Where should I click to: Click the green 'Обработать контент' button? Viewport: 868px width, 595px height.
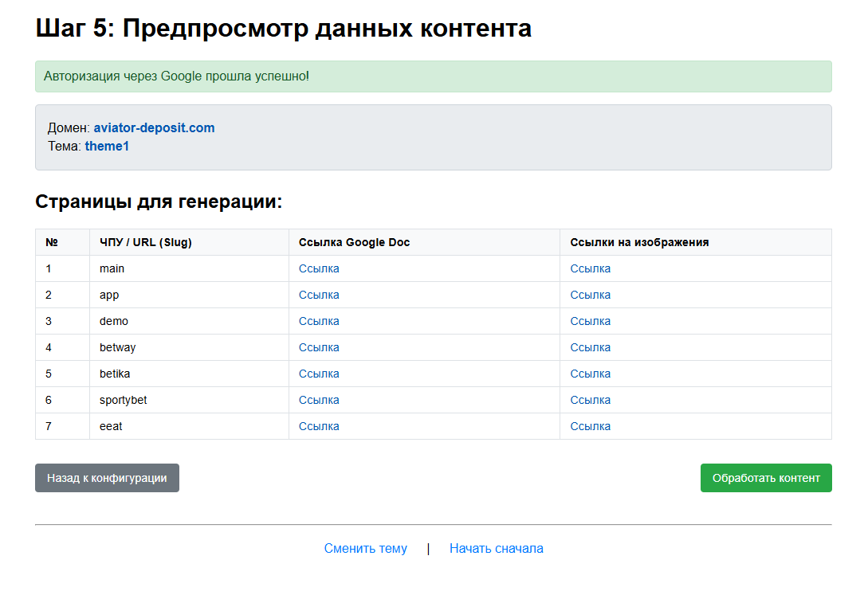[765, 478]
